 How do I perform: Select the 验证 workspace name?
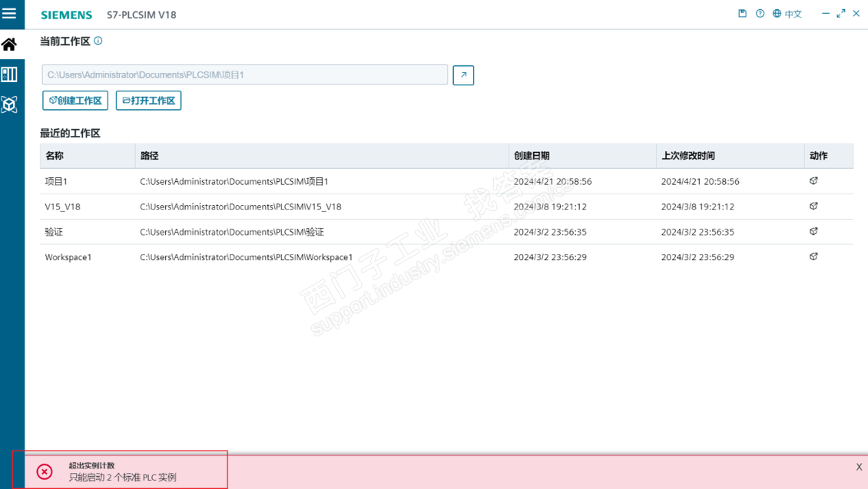[x=54, y=232]
